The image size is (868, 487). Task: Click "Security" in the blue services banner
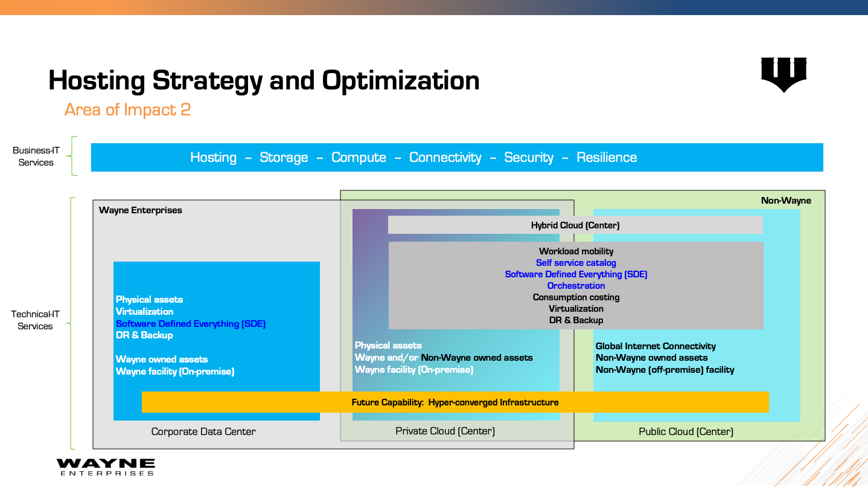(529, 158)
